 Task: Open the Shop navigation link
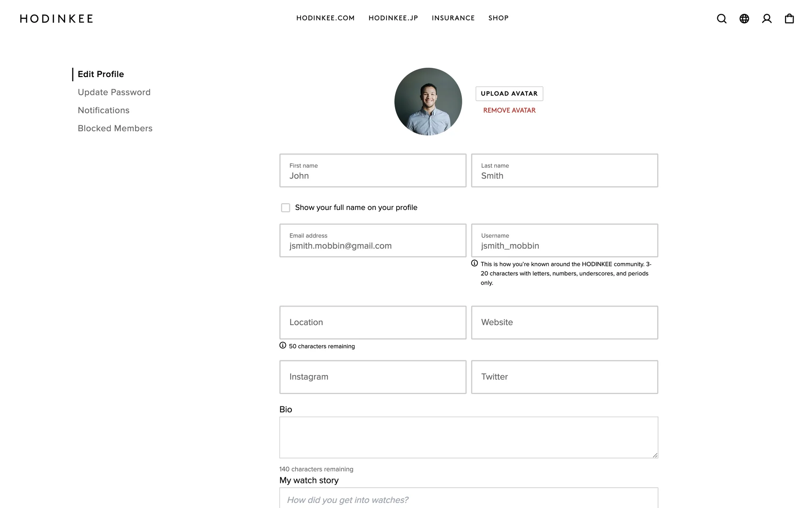point(498,18)
